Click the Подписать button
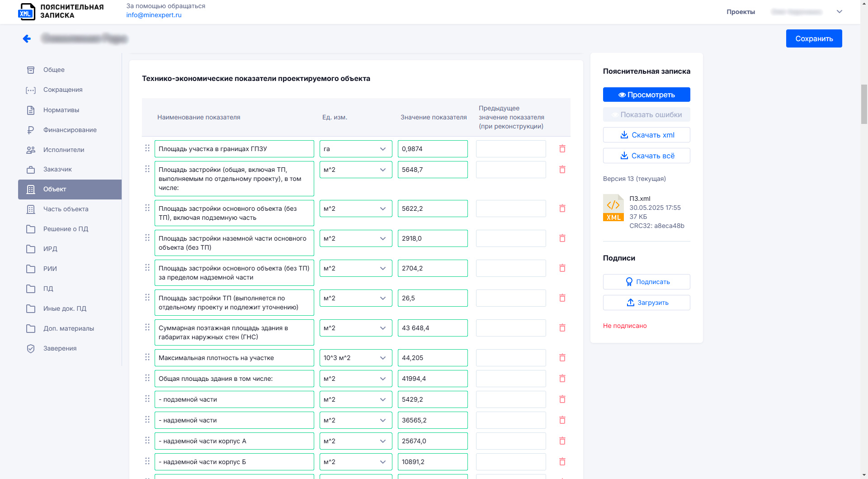This screenshot has height=479, width=868. tap(646, 282)
